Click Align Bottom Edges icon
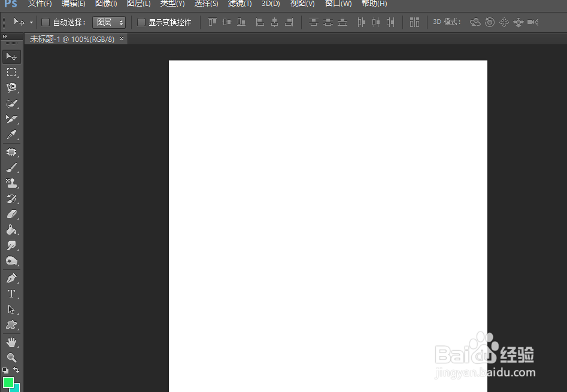 pyautogui.click(x=241, y=22)
